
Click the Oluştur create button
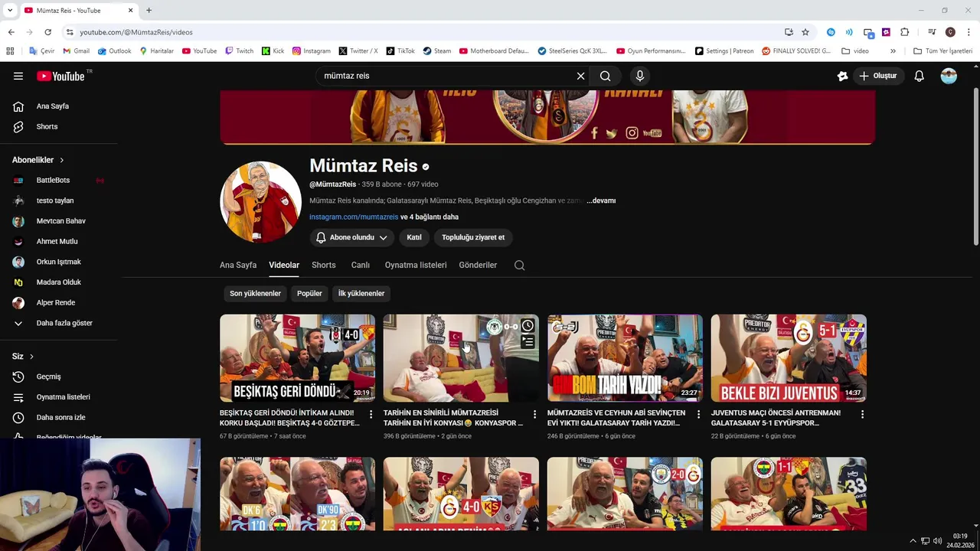877,76
